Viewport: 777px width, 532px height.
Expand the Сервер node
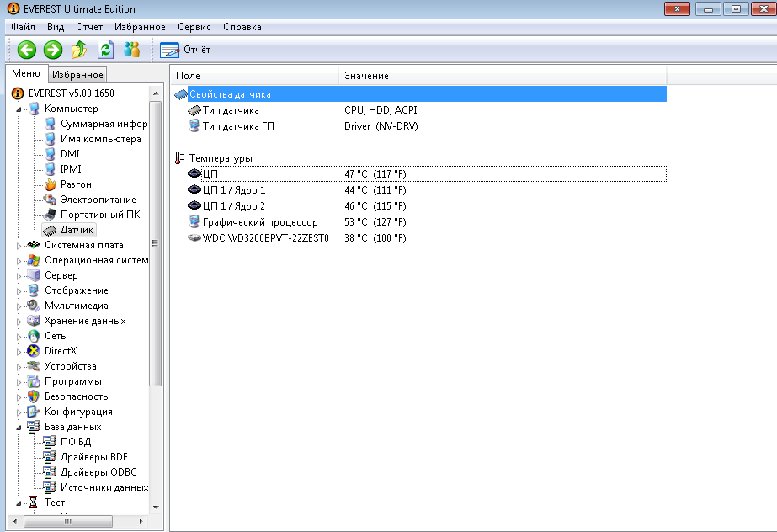coord(19,276)
